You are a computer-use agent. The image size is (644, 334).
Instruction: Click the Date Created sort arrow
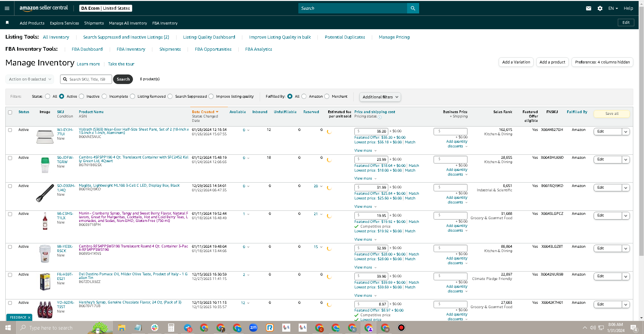[x=217, y=112]
